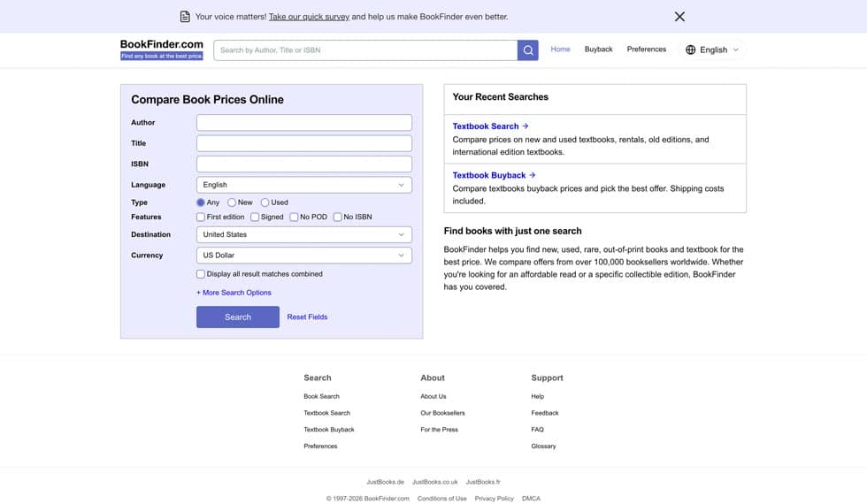Viewport: 867px width, 504px height.
Task: Click into the Title input field
Action: click(x=304, y=143)
